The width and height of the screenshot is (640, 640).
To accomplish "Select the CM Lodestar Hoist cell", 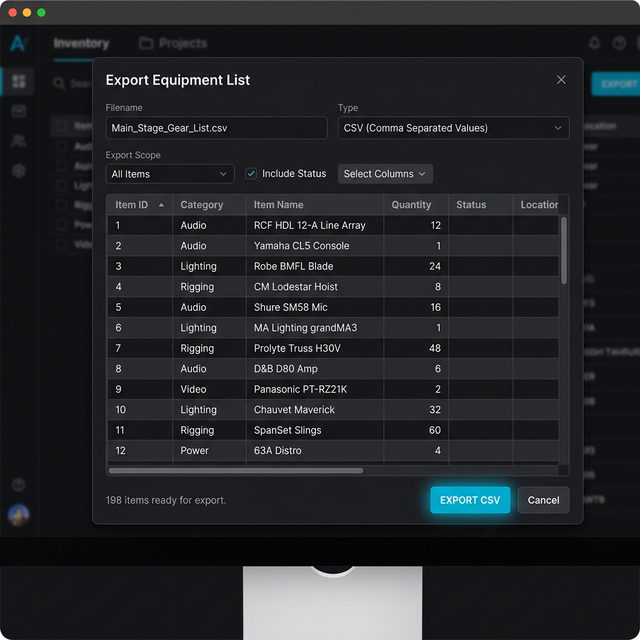I will point(314,287).
